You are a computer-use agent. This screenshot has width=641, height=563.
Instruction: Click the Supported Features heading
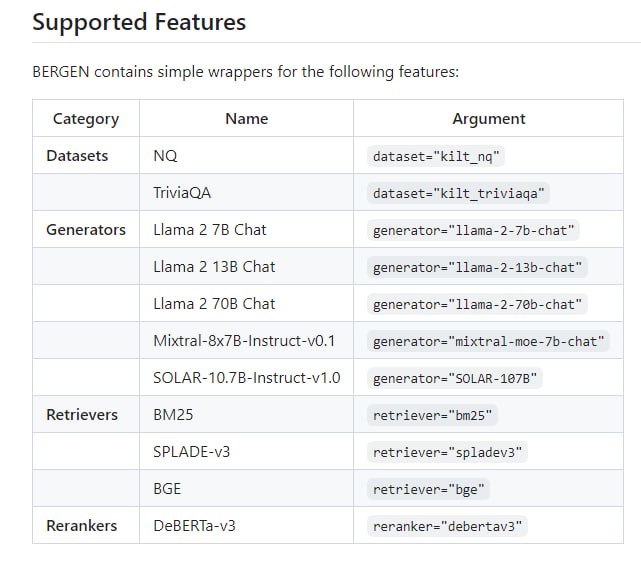[x=139, y=22]
